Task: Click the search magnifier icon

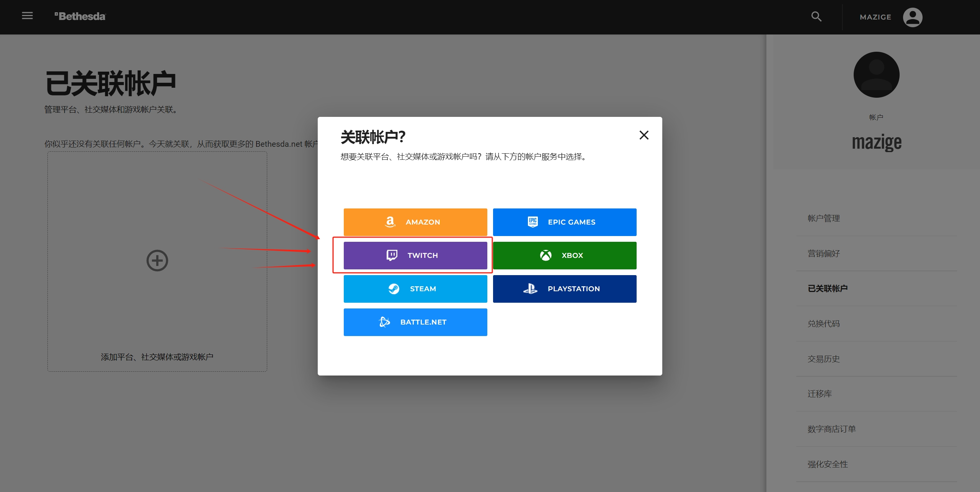Action: tap(816, 16)
